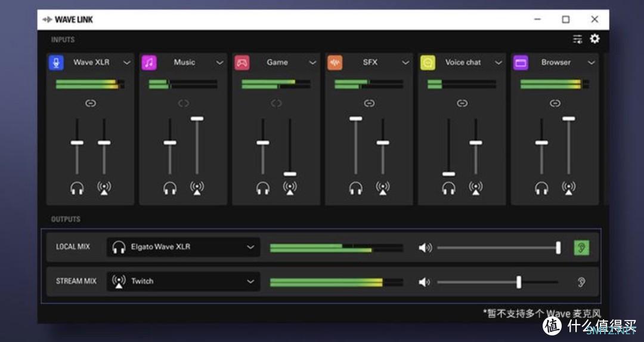Mute Music channel stream output
This screenshot has height=342, width=644.
197,188
